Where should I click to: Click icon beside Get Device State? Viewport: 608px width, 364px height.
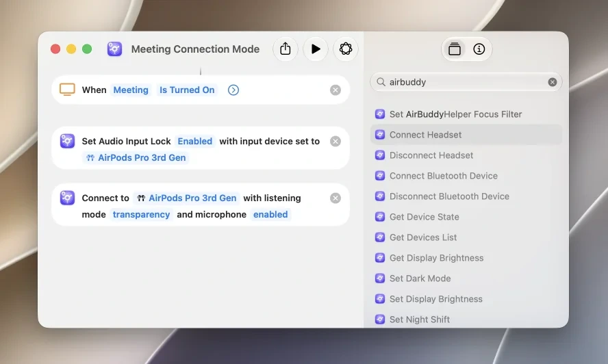(380, 217)
